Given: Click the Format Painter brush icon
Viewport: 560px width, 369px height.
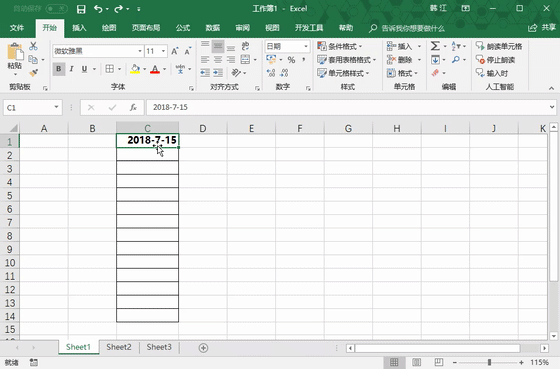Looking at the screenshot, I should coord(34,73).
